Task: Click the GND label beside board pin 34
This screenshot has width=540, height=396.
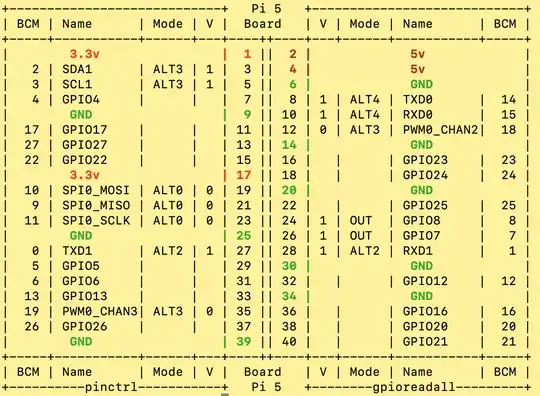Action: point(422,296)
